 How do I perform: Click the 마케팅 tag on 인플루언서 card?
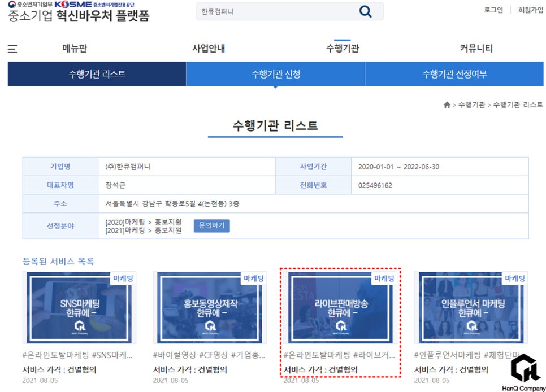515,278
